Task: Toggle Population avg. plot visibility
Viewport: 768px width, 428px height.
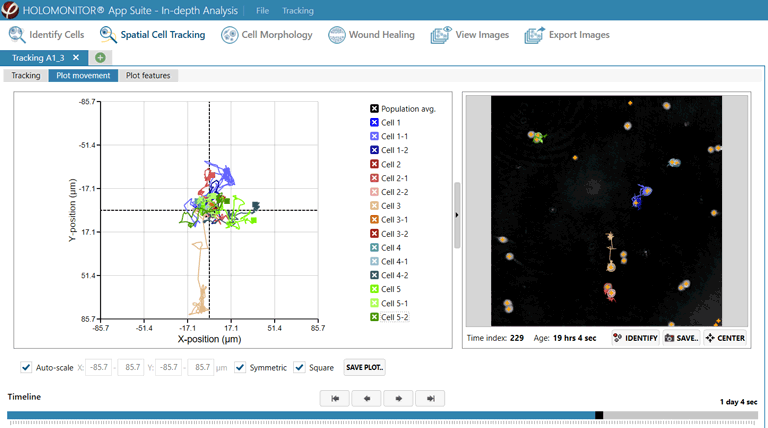Action: pos(374,109)
